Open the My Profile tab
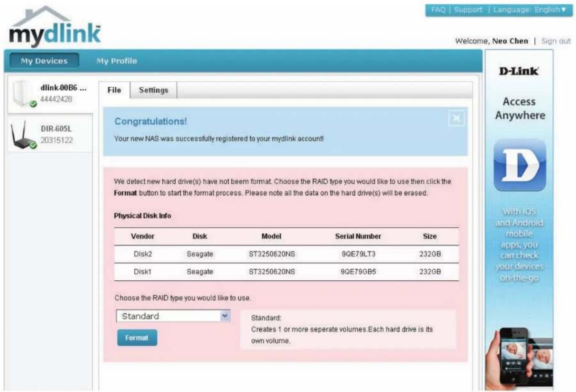The image size is (576, 392). point(117,61)
